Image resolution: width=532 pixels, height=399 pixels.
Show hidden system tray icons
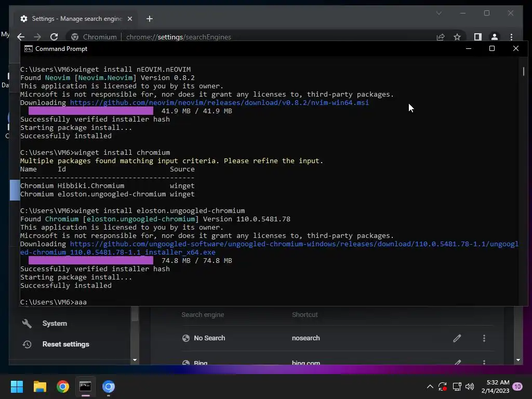[x=430, y=387]
